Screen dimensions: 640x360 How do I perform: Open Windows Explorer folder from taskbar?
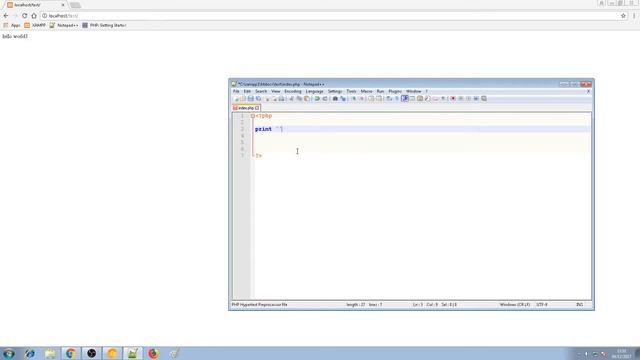[50, 353]
